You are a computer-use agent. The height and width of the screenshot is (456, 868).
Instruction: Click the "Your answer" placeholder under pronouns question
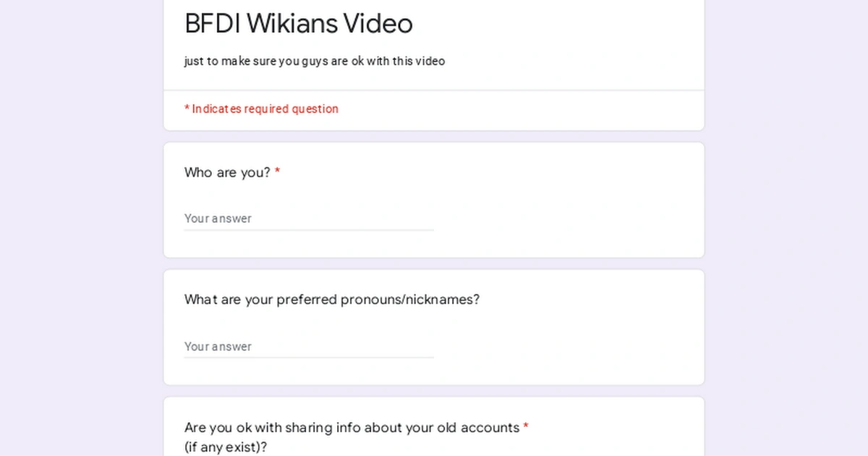218,346
